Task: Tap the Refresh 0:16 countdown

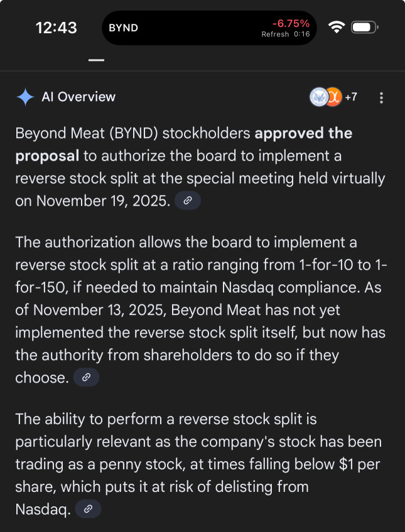Action: pos(286,35)
